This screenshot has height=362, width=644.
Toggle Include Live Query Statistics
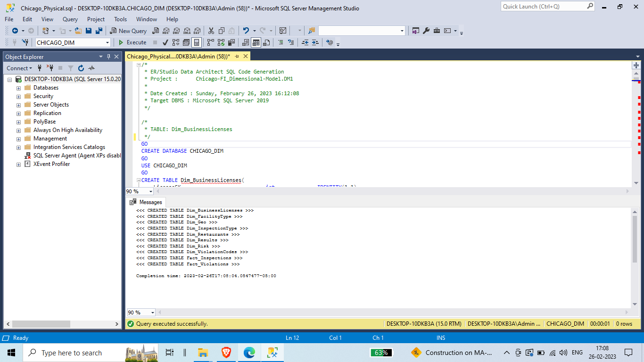(x=221, y=42)
